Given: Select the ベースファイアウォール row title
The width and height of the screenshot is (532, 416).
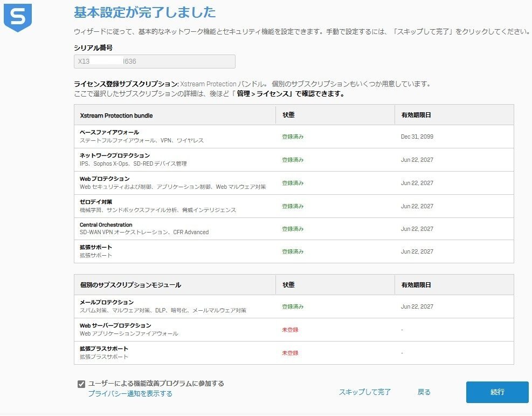Looking at the screenshot, I should [109, 132].
